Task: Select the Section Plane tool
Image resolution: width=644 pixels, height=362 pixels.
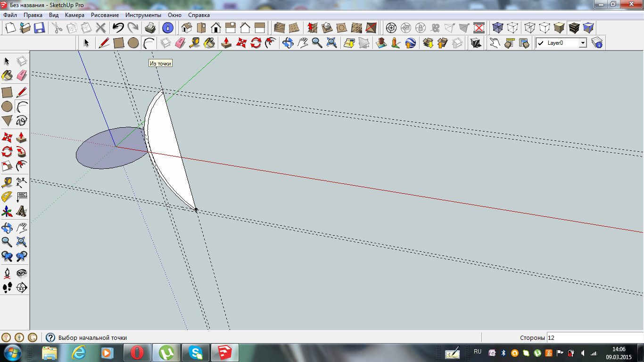Action: [x=21, y=288]
